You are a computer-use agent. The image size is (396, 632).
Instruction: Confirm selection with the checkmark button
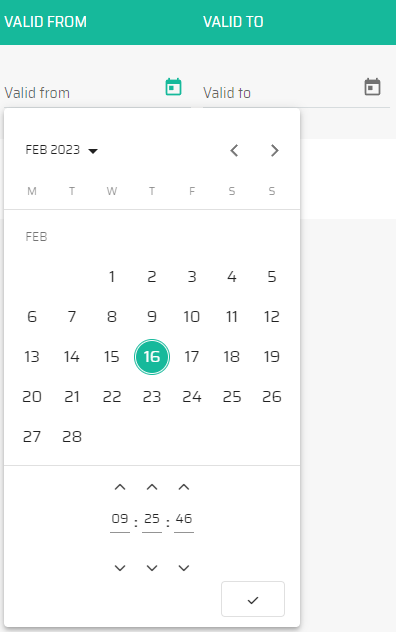253,599
